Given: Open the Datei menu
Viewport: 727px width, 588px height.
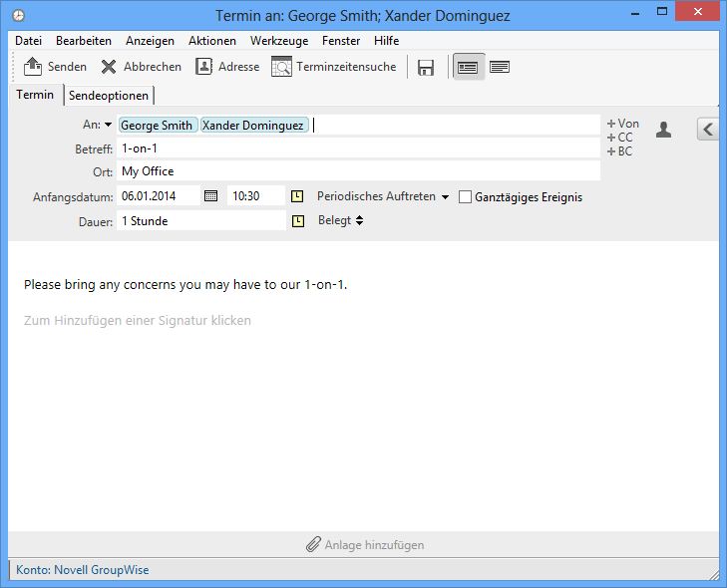Looking at the screenshot, I should coord(28,41).
